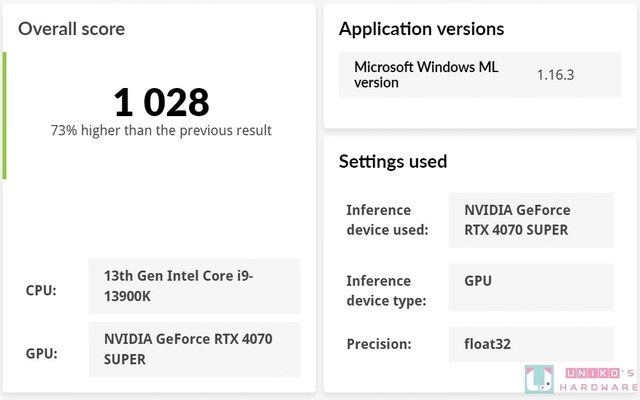Select the Inference device used value field
The width and height of the screenshot is (640, 400).
pyautogui.click(x=531, y=220)
